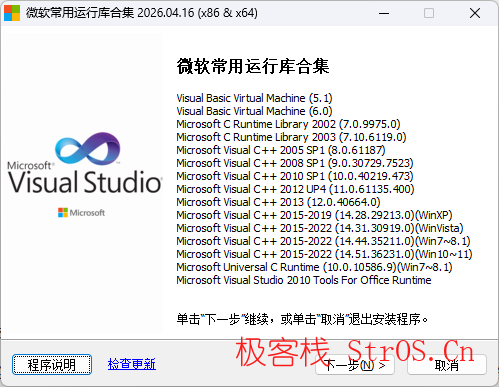This screenshot has height=387, width=499.
Task: Cancel setup with the 取消 button
Action: pos(447,365)
